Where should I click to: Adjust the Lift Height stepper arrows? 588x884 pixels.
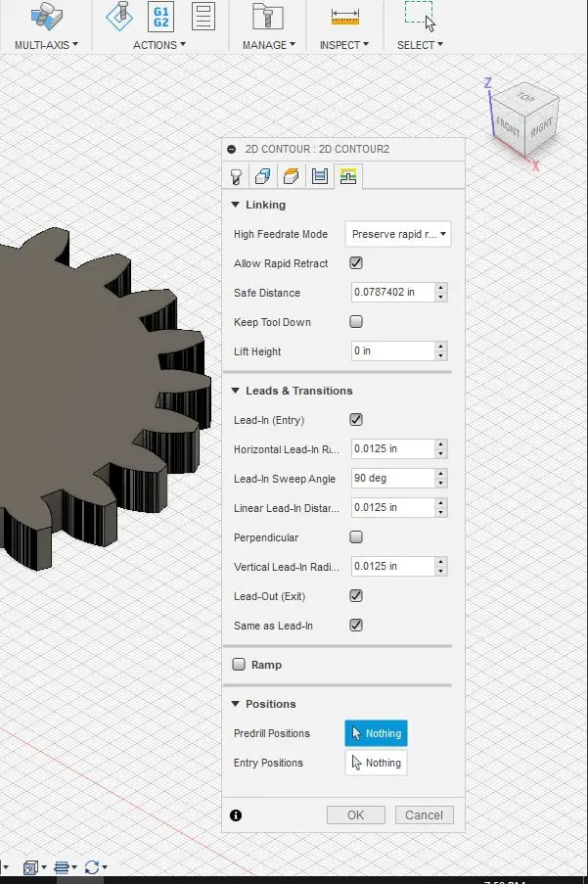pos(441,350)
